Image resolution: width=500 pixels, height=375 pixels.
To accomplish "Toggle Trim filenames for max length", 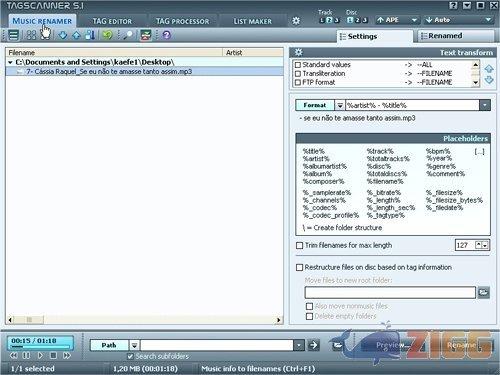I will coord(299,245).
